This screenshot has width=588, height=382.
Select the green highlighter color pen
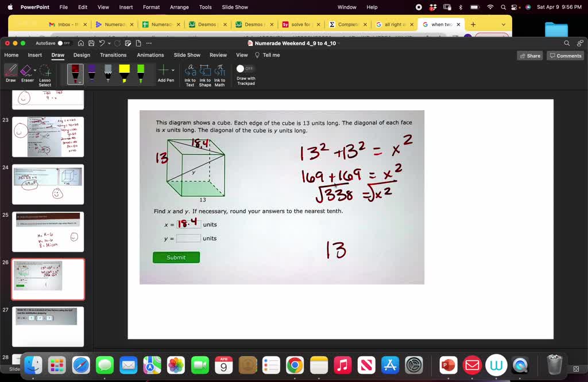(140, 73)
